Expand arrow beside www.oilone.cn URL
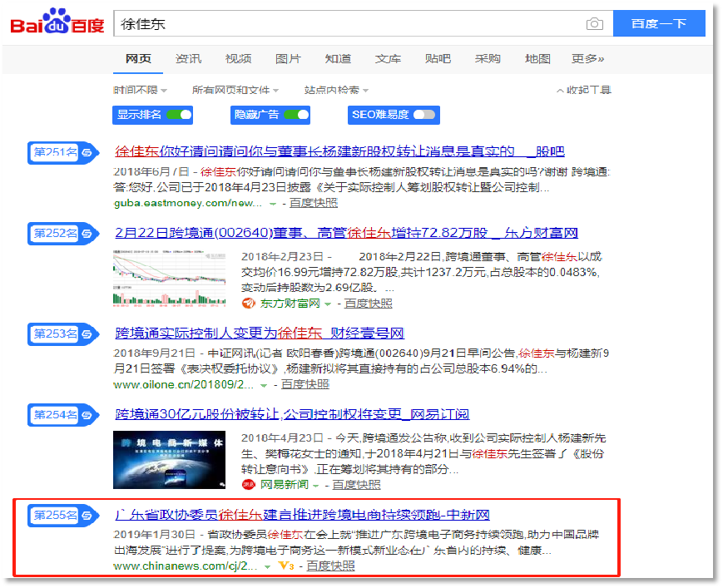The image size is (723, 588). [264, 385]
